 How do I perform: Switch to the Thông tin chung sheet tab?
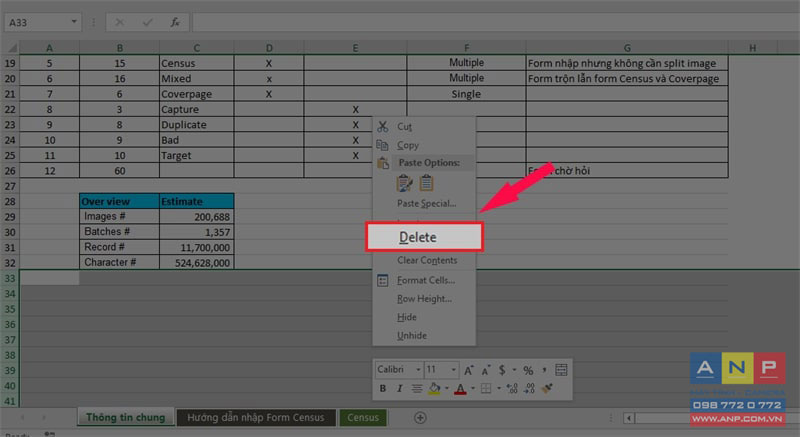tap(126, 418)
